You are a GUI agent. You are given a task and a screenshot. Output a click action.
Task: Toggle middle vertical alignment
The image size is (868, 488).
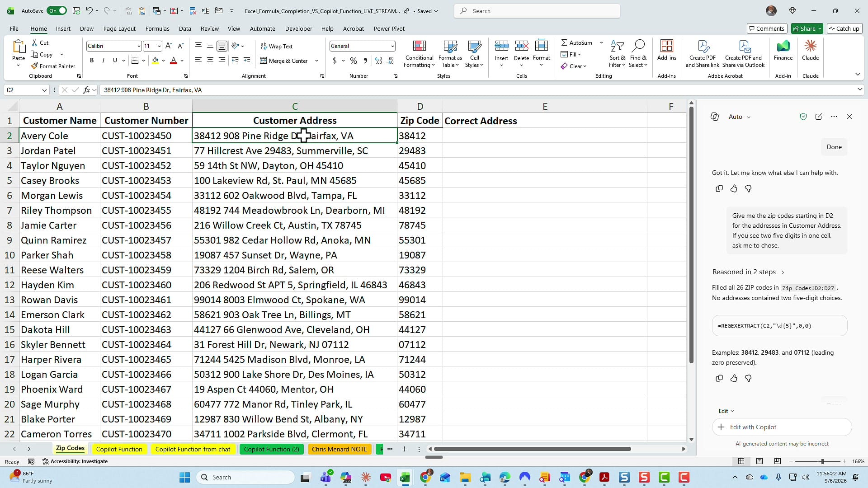pos(210,46)
